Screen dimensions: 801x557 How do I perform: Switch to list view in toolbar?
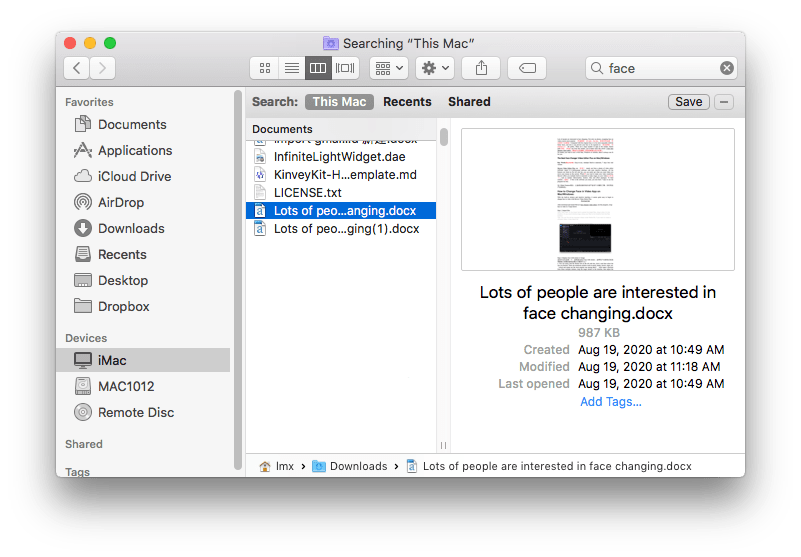292,68
